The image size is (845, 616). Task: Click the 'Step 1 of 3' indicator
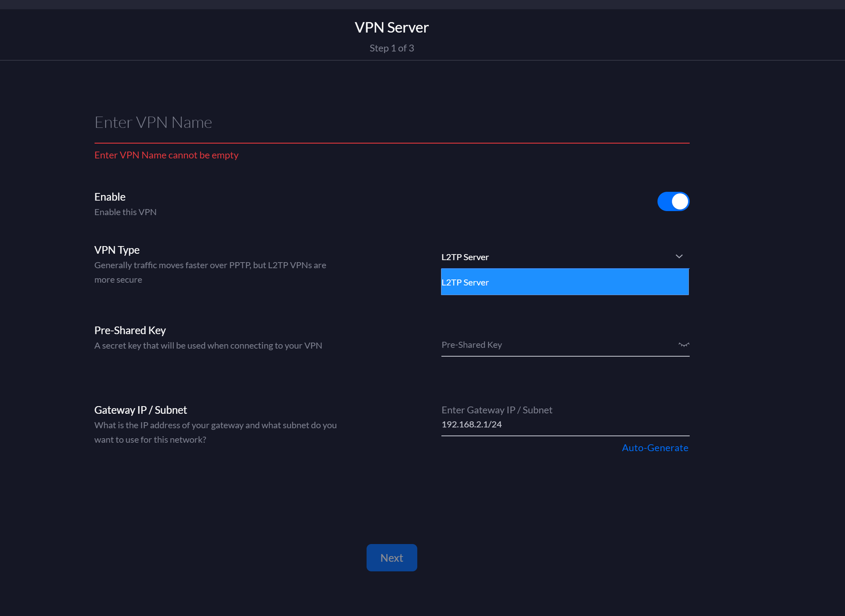tap(391, 48)
